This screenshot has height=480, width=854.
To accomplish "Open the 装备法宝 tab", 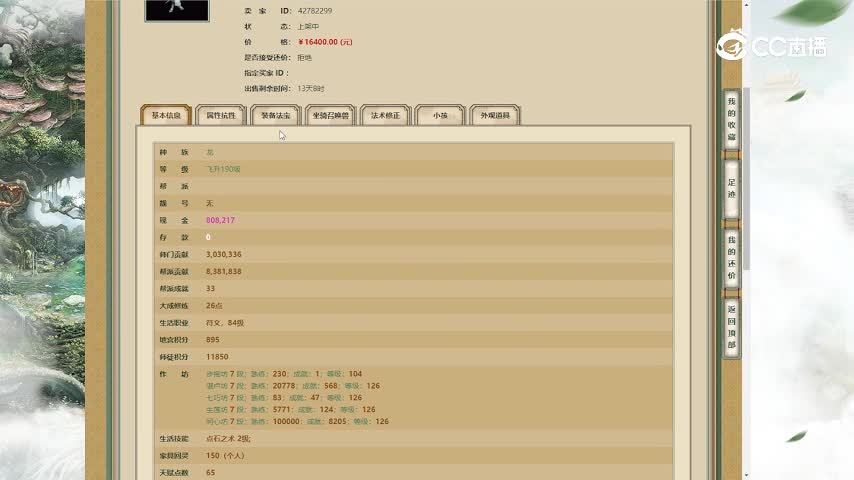I will tap(276, 116).
